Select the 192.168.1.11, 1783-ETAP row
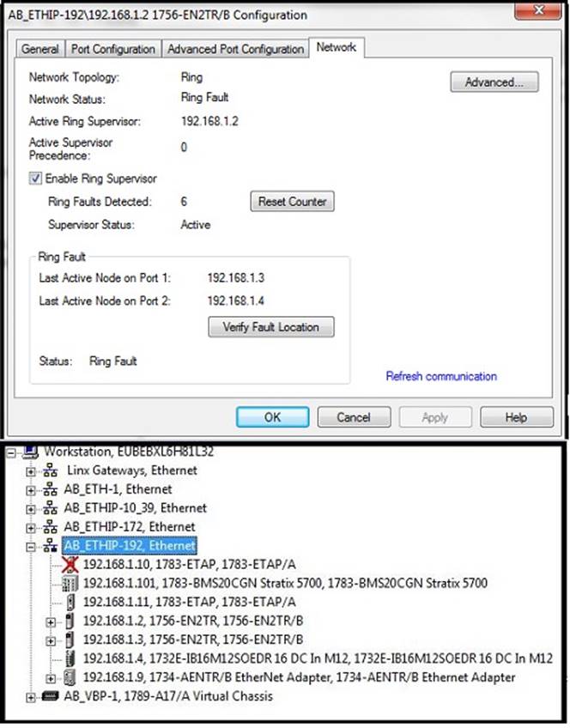The image size is (570, 728). (x=190, y=602)
